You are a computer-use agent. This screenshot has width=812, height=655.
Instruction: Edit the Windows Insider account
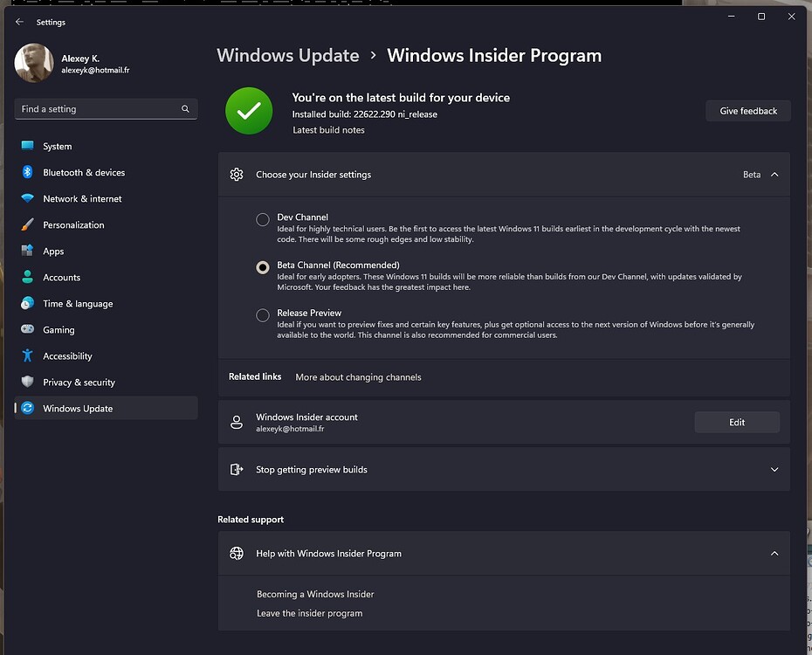pyautogui.click(x=737, y=422)
